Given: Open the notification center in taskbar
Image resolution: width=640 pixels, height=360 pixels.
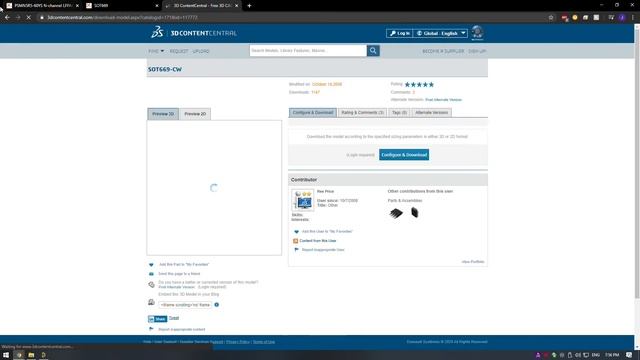Looking at the screenshot, I should (629, 355).
